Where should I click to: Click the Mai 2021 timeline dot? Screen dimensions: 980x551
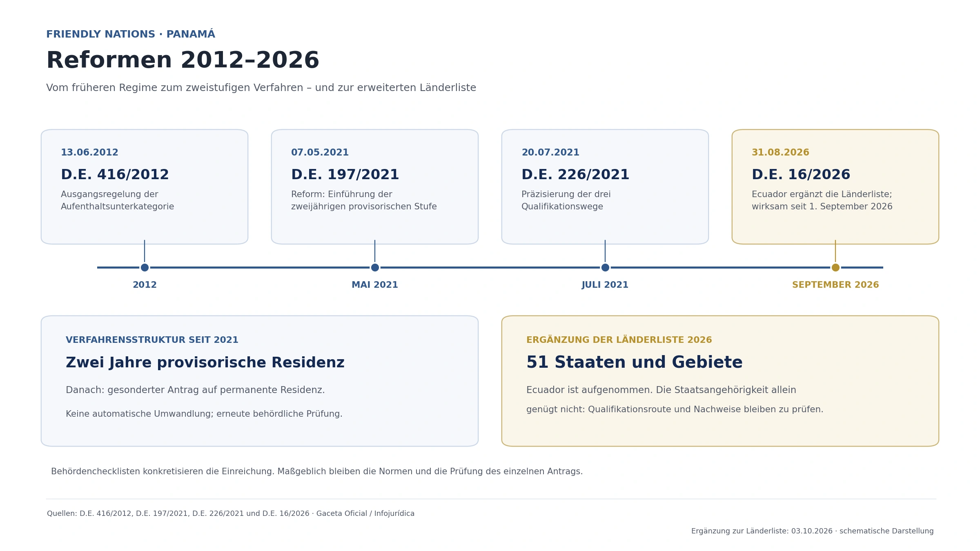coord(375,267)
